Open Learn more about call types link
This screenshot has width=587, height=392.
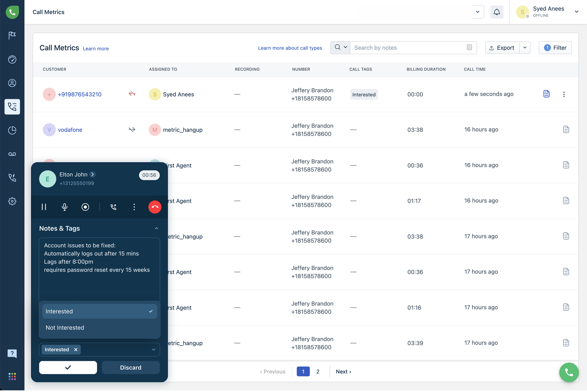(x=290, y=48)
